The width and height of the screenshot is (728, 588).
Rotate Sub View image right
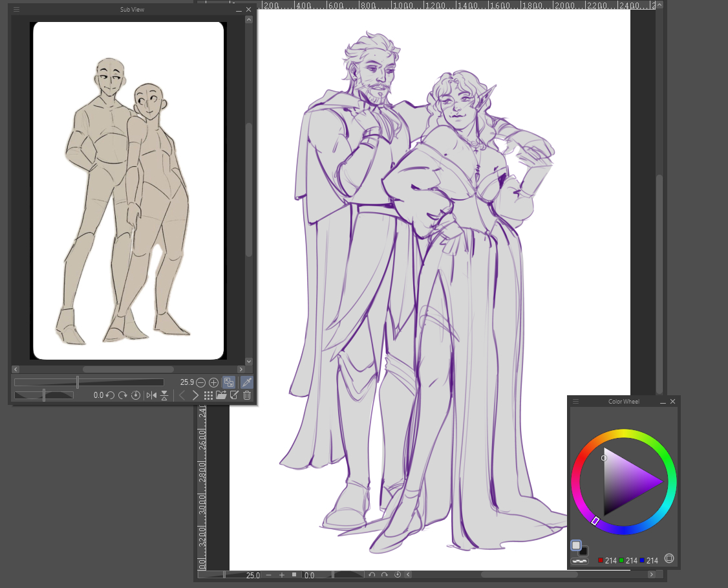tap(122, 395)
